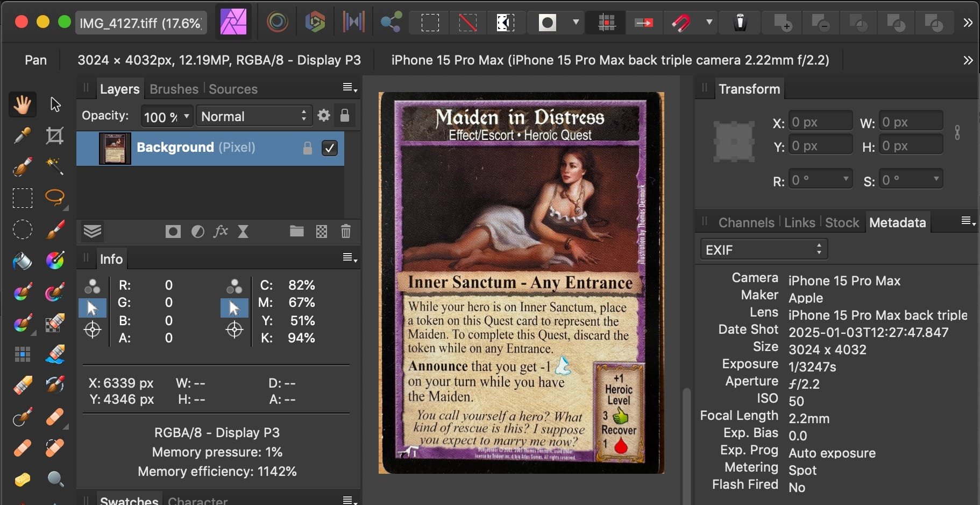The image size is (980, 505).
Task: Select the Flood Fill bucket tool
Action: coord(22,261)
